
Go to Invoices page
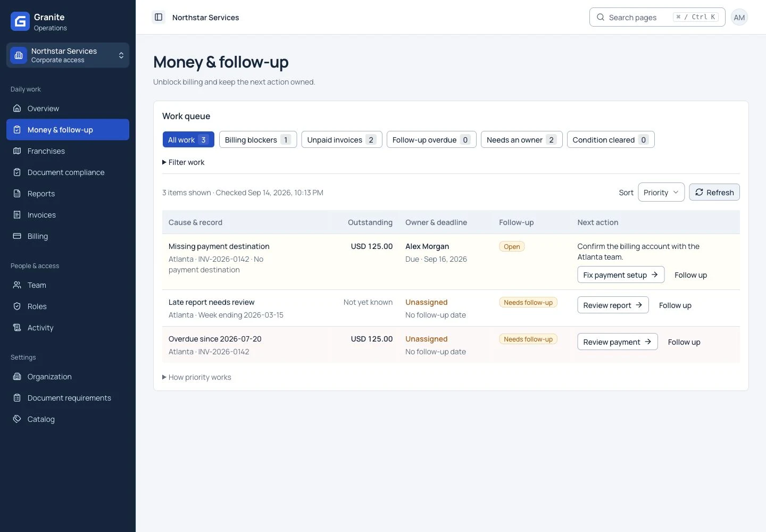[x=68, y=215]
